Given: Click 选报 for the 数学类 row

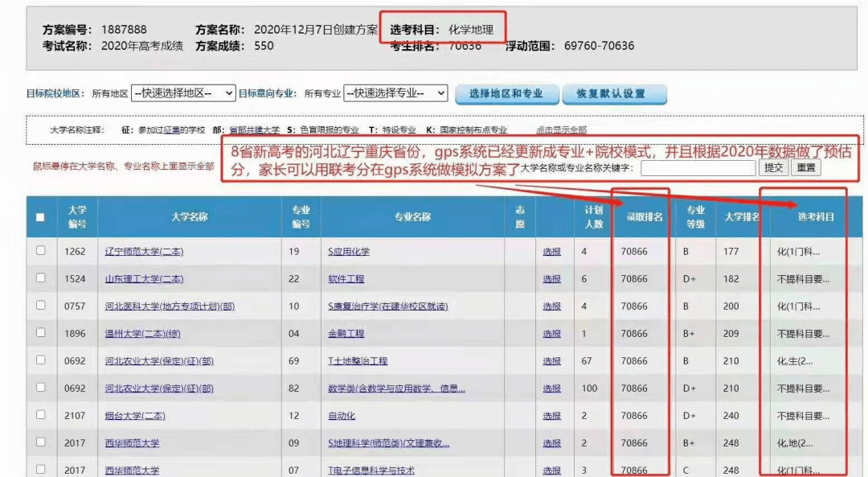Looking at the screenshot, I should (x=551, y=389).
